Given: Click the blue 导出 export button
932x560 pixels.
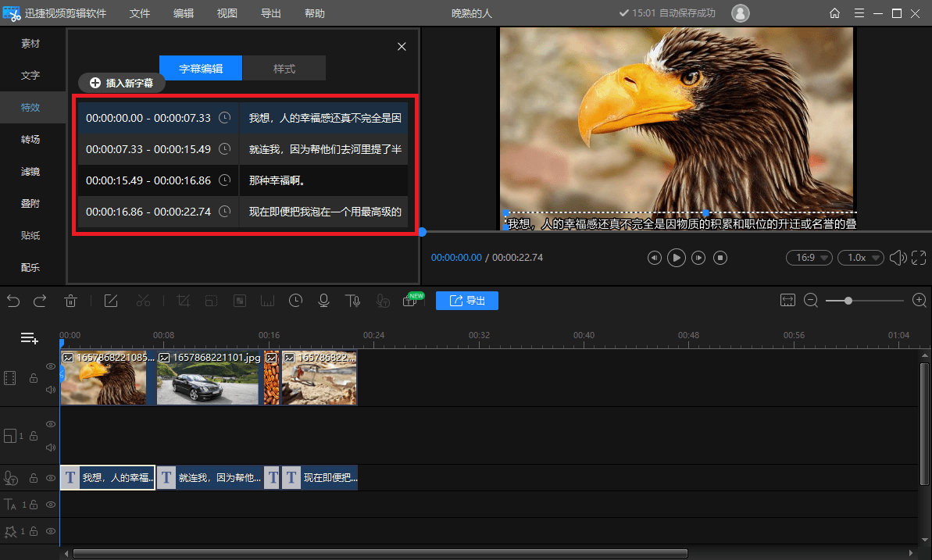Looking at the screenshot, I should tap(466, 300).
